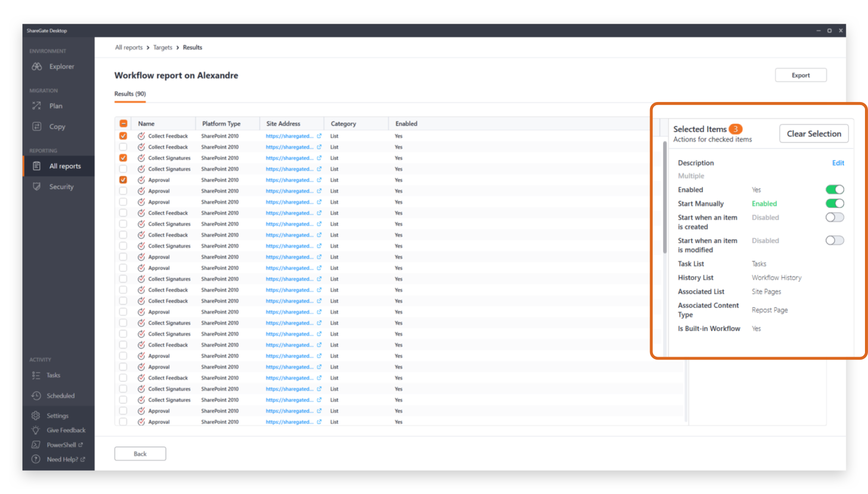
Task: Click the workflow icon of last Approval row
Action: [x=141, y=422]
